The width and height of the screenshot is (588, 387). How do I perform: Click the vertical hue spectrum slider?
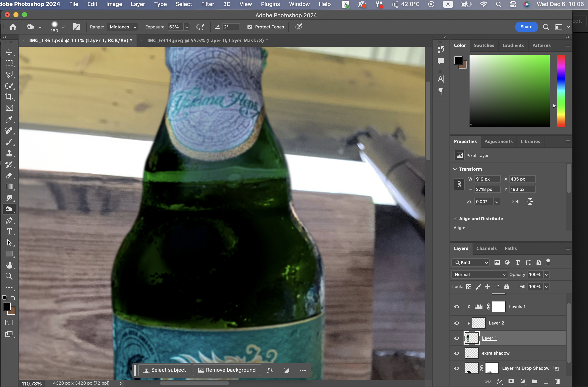click(561, 91)
